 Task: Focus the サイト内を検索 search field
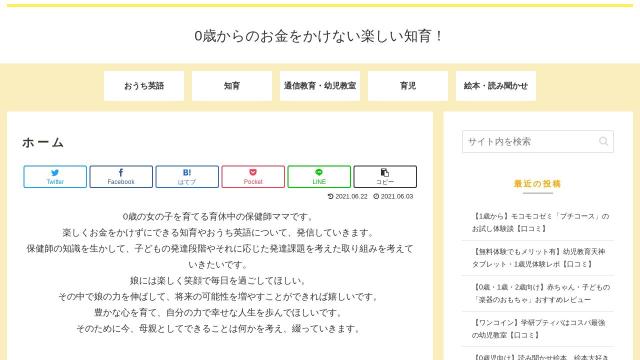pos(538,142)
